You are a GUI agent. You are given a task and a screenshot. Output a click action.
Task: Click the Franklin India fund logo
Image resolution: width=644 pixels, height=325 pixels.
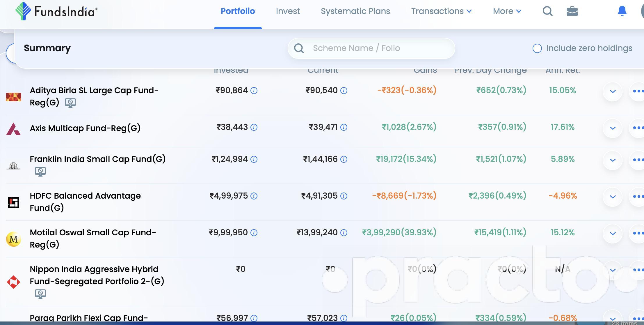point(13,166)
